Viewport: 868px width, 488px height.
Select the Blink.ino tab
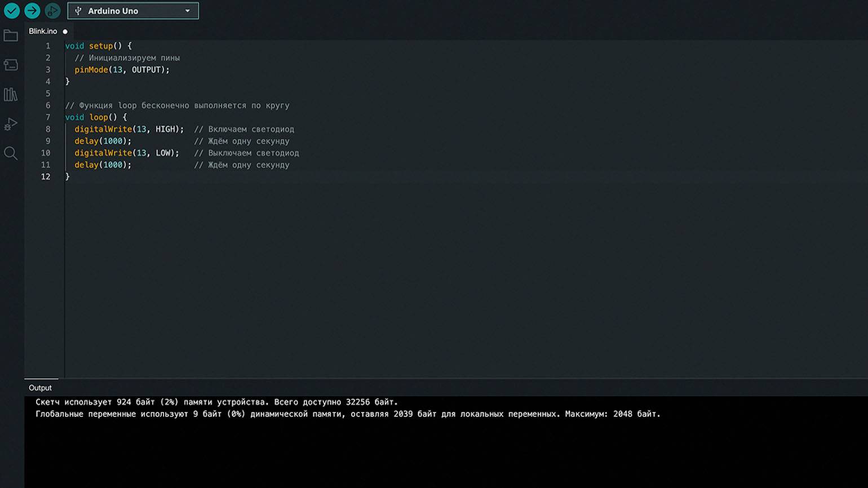pyautogui.click(x=43, y=31)
